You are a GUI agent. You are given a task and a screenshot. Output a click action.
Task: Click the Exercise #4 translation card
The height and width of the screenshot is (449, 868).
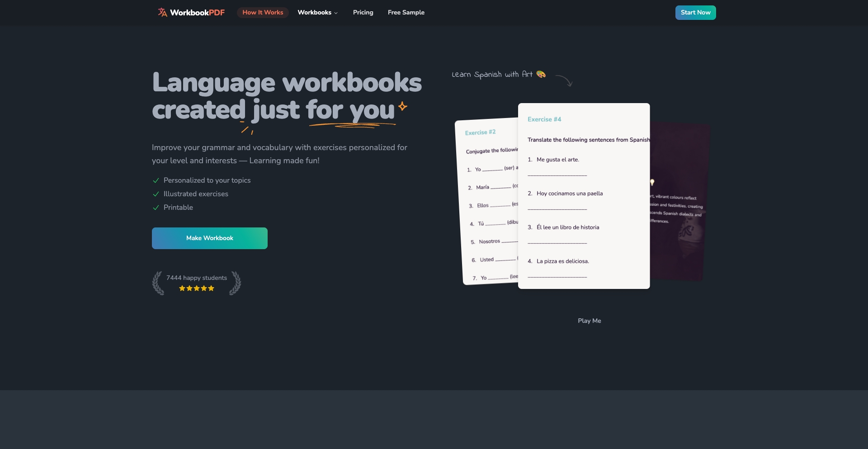583,194
